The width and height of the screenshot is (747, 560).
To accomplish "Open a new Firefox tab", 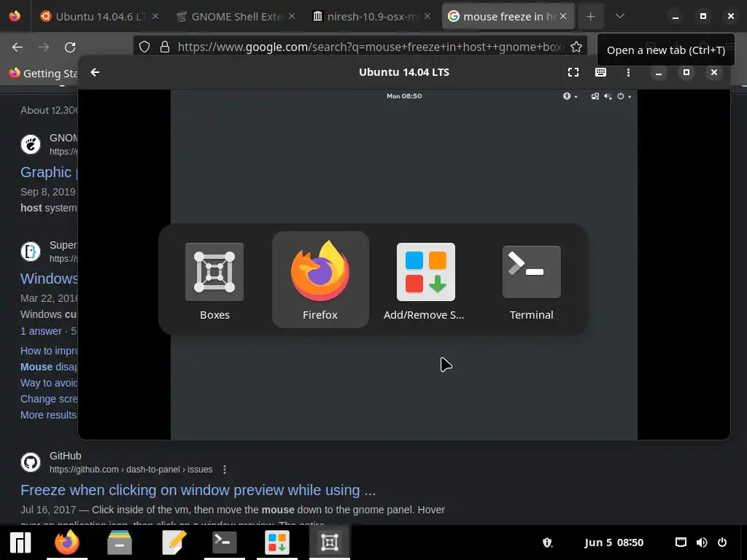I will pyautogui.click(x=591, y=17).
